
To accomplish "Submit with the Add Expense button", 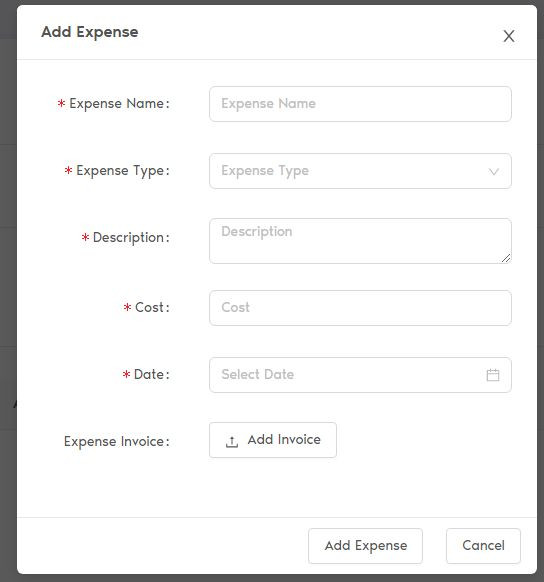I will tap(365, 546).
